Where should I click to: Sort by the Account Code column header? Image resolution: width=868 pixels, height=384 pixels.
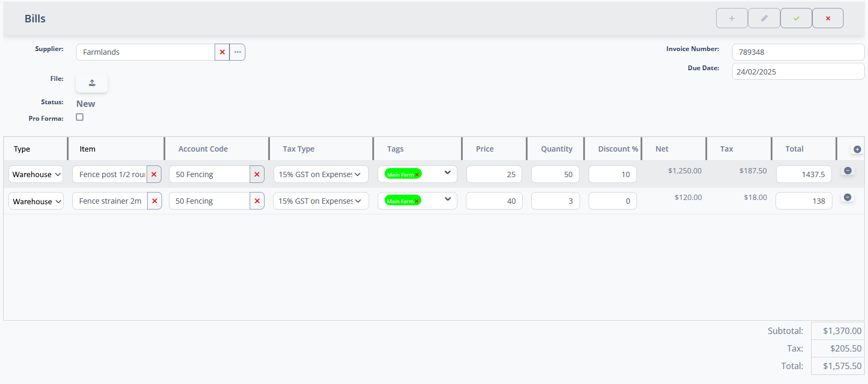pos(203,149)
